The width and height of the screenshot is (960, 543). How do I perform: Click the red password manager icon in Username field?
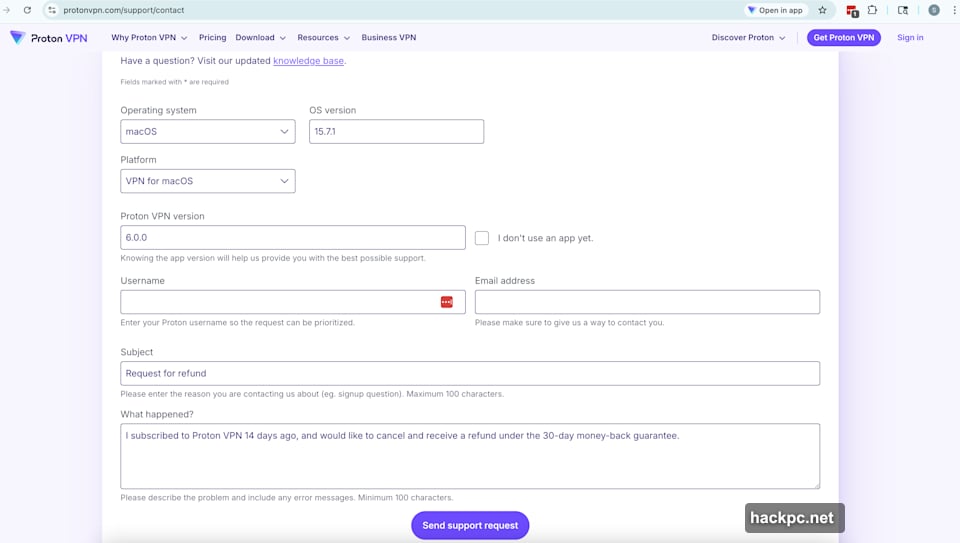(447, 302)
